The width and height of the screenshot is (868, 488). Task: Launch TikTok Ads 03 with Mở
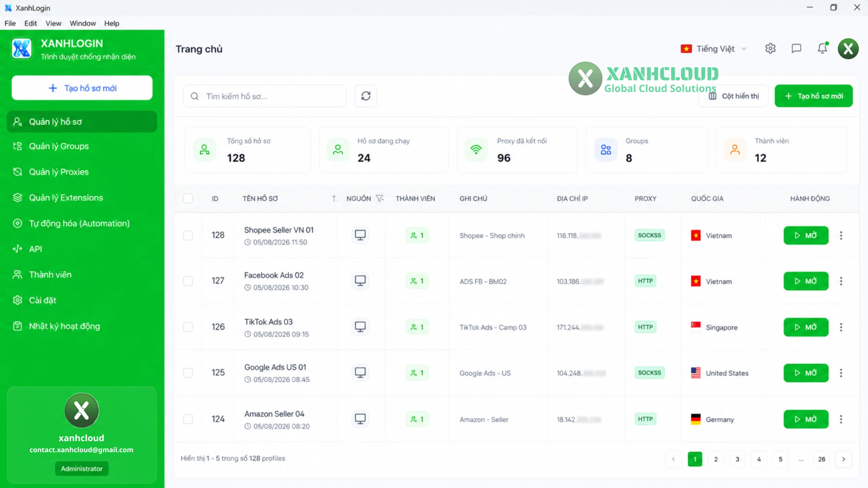(806, 327)
